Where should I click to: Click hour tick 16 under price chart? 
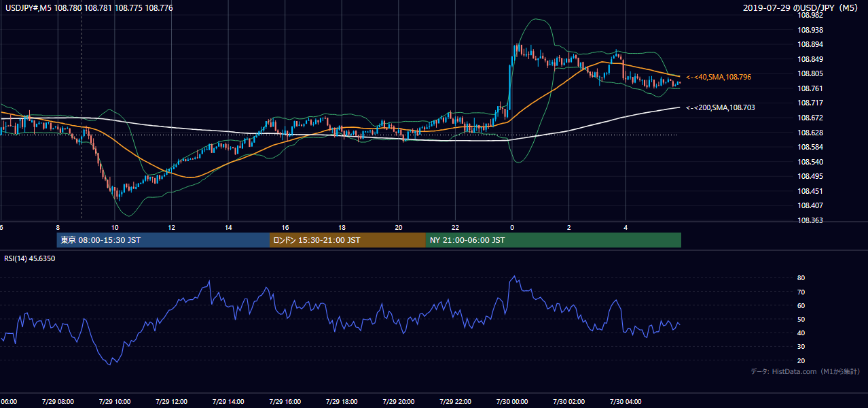pos(285,227)
